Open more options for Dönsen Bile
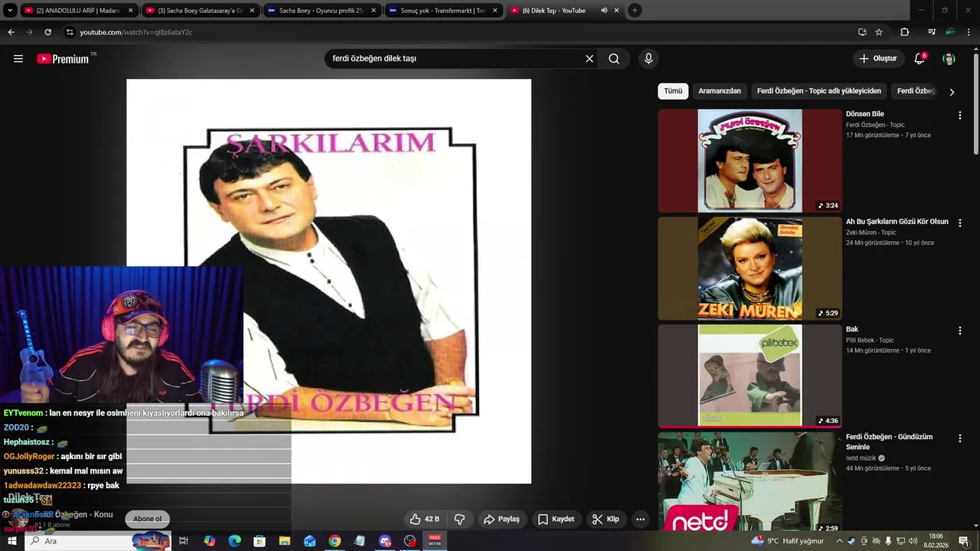This screenshot has width=980, height=551. click(x=959, y=116)
